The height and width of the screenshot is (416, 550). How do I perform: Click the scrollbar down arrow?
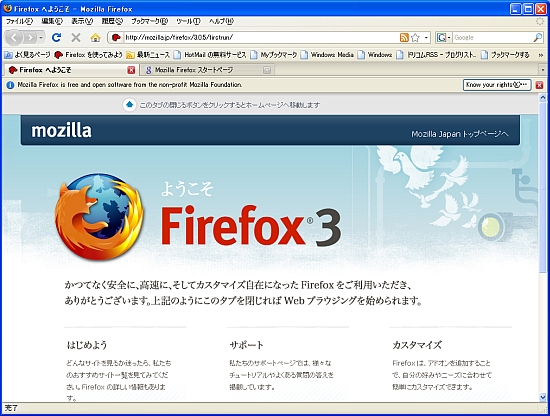[543, 397]
